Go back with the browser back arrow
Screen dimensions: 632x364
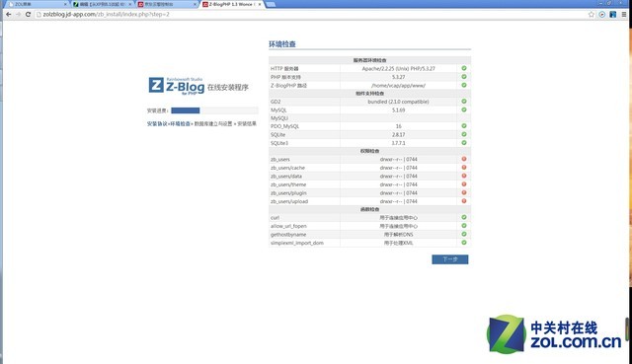[x=9, y=14]
